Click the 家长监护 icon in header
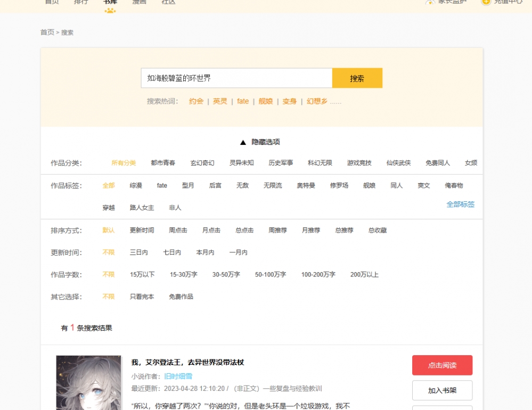The image size is (532, 410). click(430, 2)
